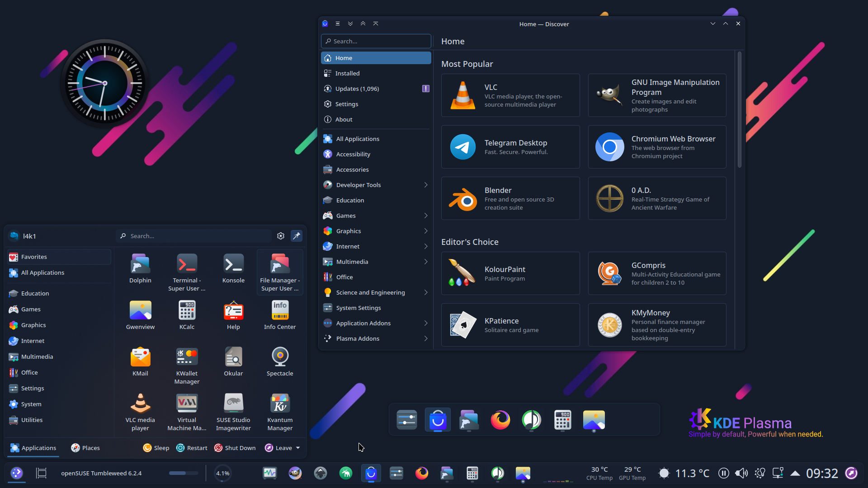
Task: Open Virtual Machine Manager icon
Action: pyautogui.click(x=187, y=413)
